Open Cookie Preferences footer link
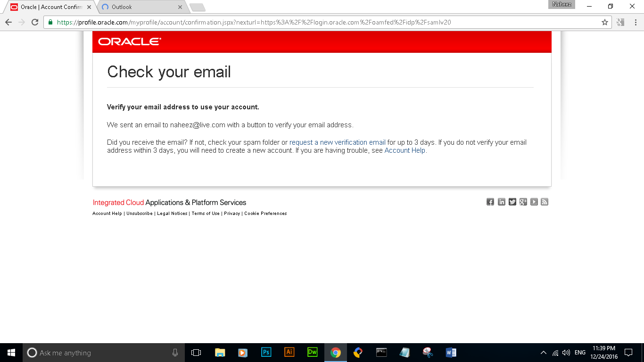The width and height of the screenshot is (644, 362). tap(265, 214)
